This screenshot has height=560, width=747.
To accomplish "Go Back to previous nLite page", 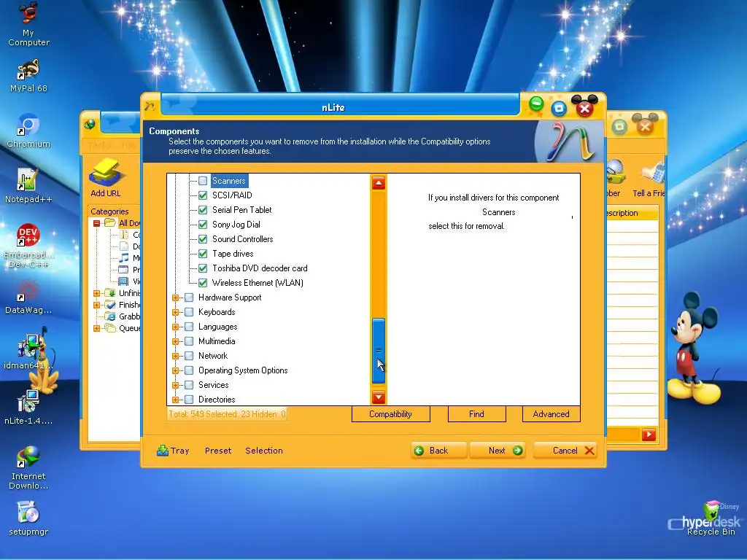I will [438, 451].
